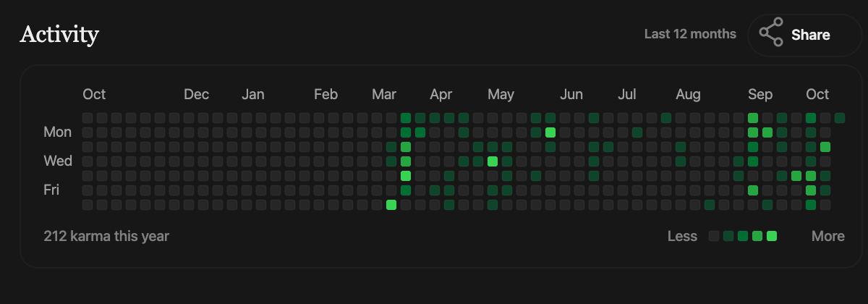Click the '212 karma this year' summary text

coord(106,236)
